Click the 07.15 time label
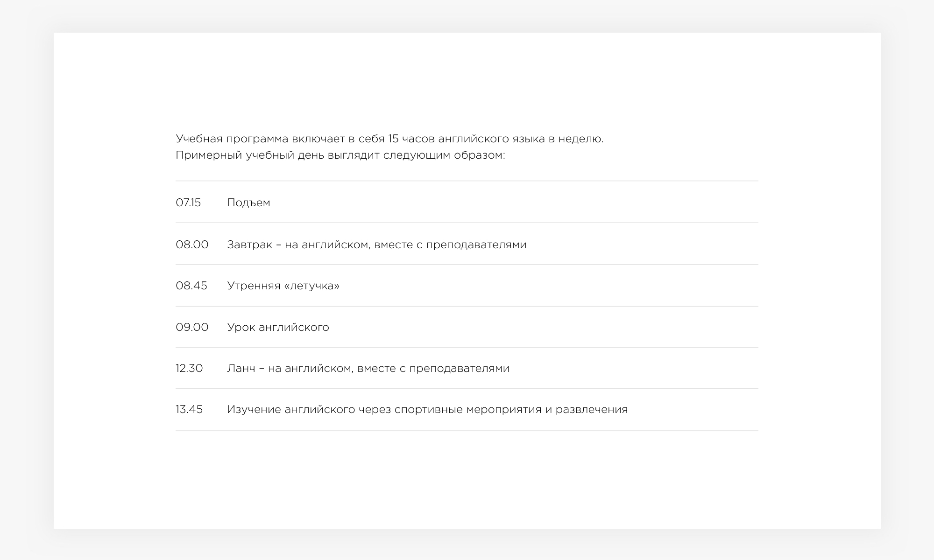 pyautogui.click(x=188, y=203)
